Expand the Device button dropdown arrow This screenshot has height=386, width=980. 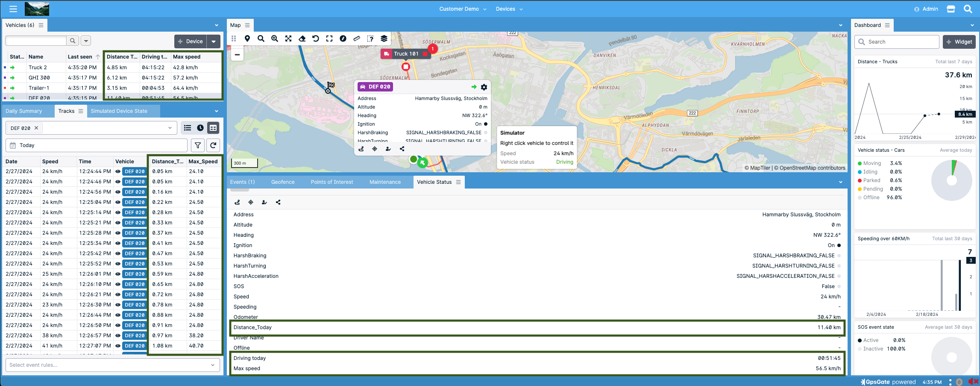point(214,41)
